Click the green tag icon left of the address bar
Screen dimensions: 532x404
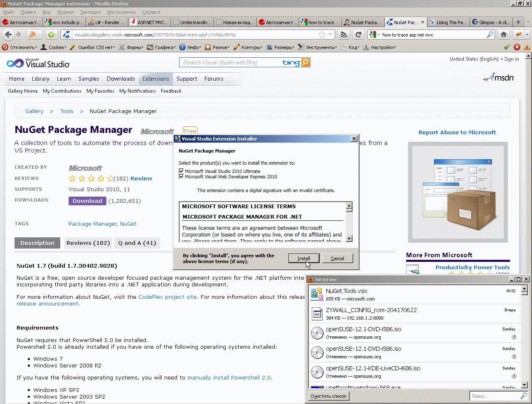tap(51, 35)
